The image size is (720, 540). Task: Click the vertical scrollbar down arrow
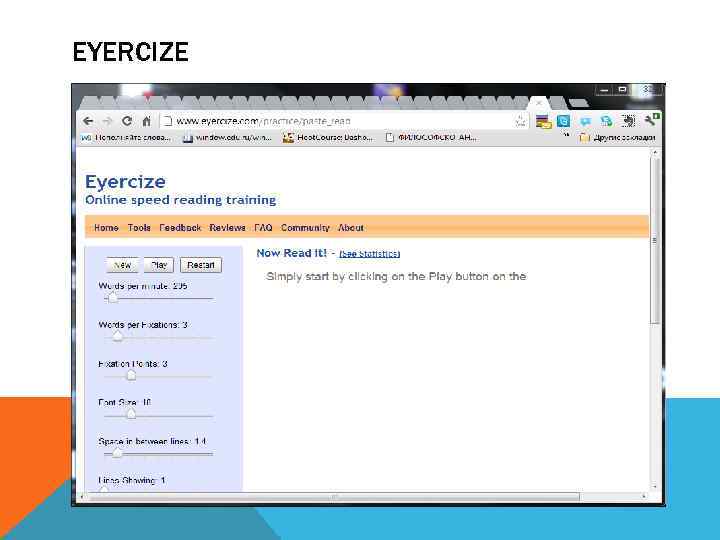[655, 487]
